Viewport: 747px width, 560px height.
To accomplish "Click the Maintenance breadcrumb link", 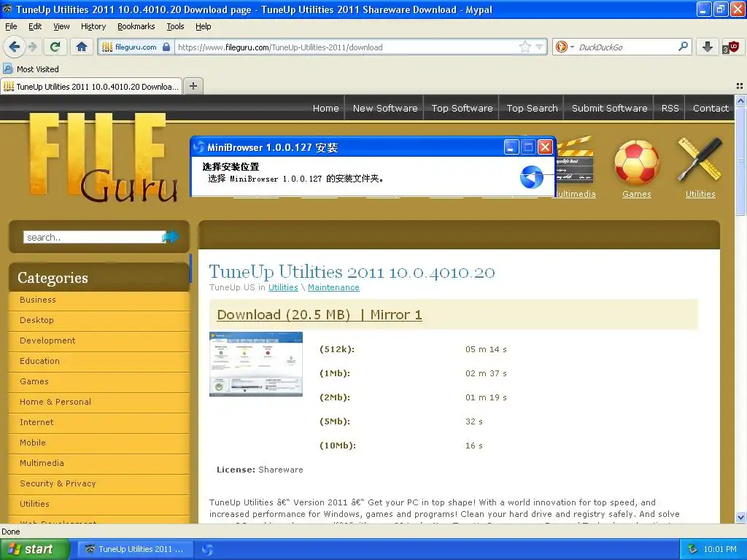I will 333,287.
